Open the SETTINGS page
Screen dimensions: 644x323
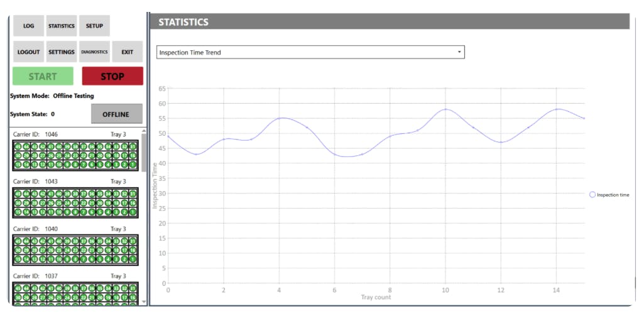point(62,52)
